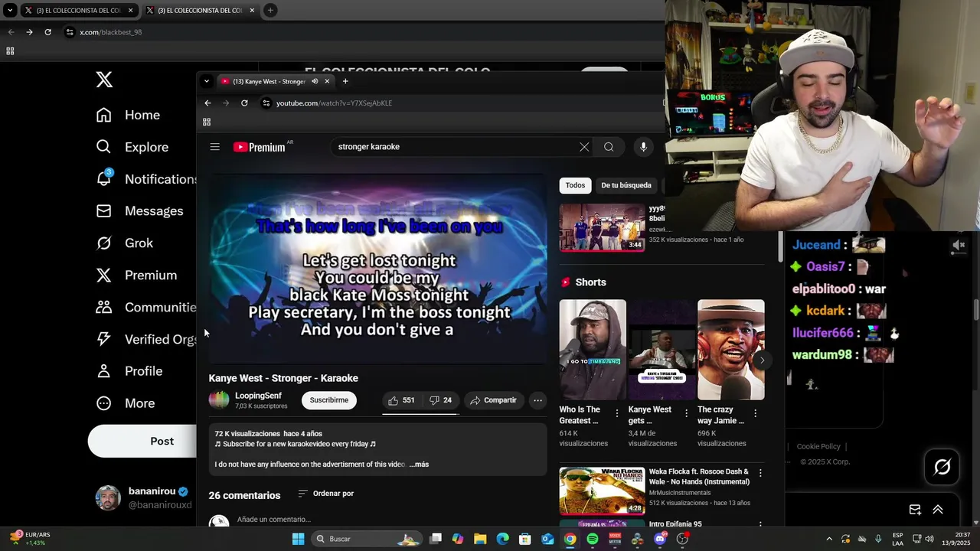
Task: Clear the YouTube search text
Action: tap(584, 147)
